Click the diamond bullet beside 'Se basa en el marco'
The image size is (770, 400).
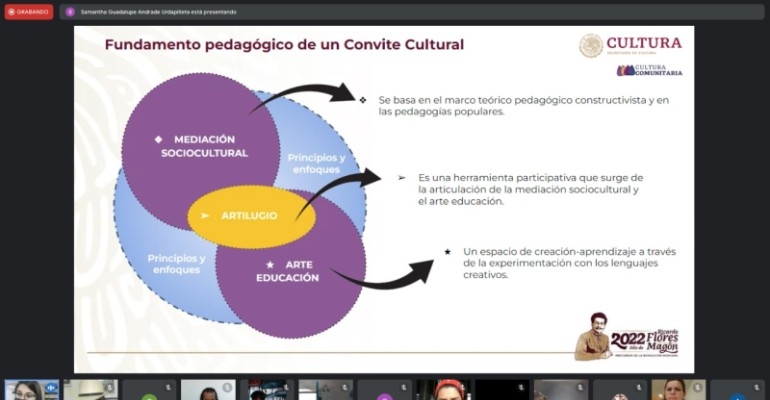(362, 99)
